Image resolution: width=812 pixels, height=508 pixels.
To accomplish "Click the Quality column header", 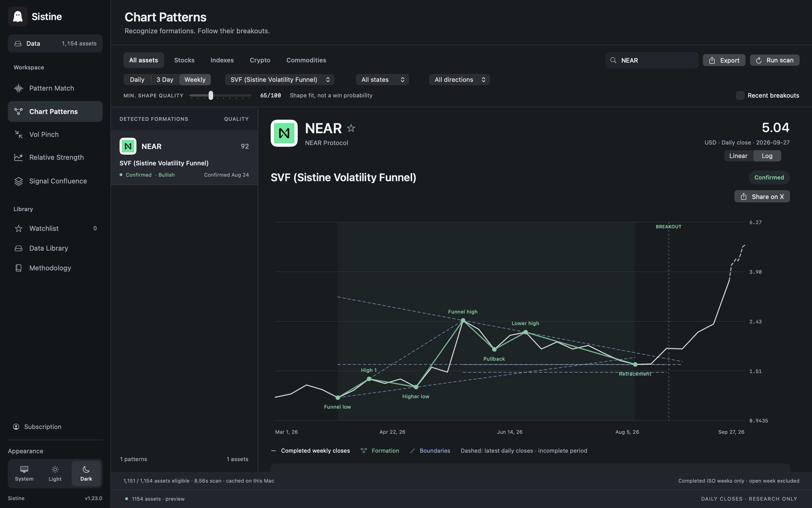I will coord(236,119).
